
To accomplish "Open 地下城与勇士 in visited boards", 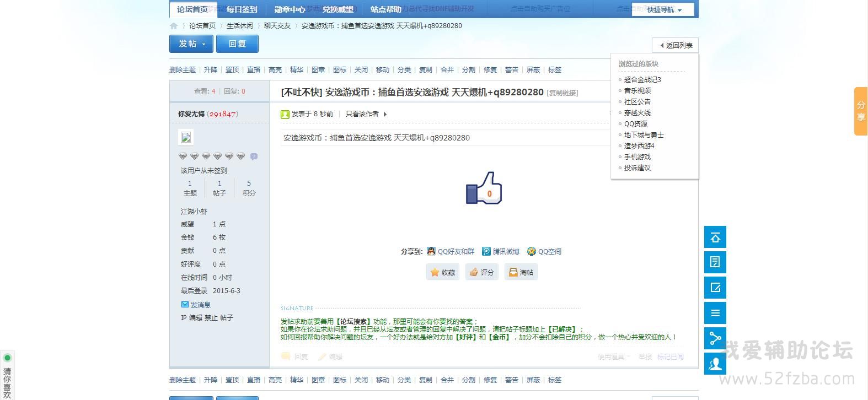I will pyautogui.click(x=644, y=135).
